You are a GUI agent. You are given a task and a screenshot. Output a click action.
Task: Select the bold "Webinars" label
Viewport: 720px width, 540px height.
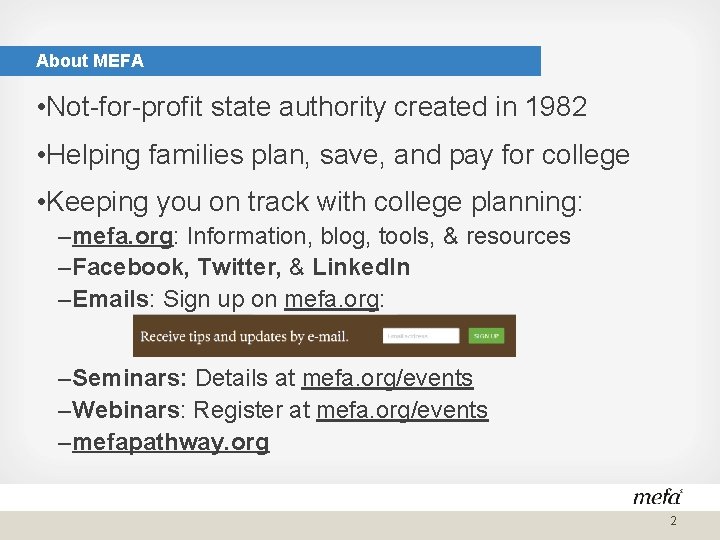coord(127,411)
